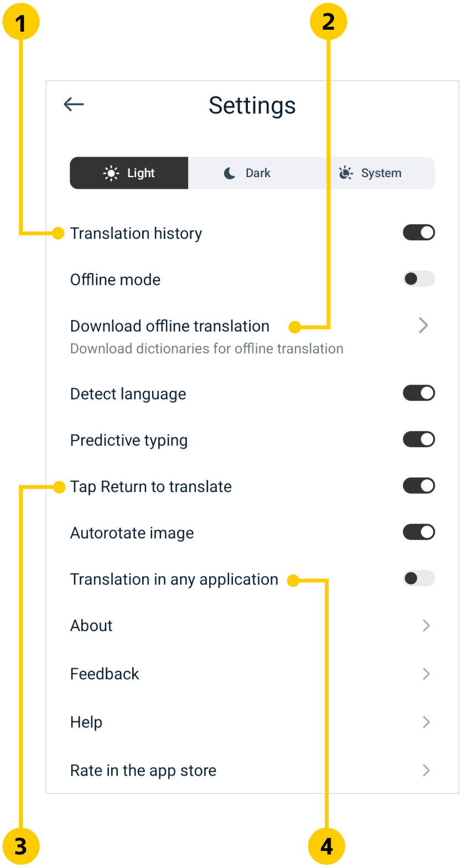Toggle Tap Return to translate switch
The image size is (462, 868).
coord(419,486)
